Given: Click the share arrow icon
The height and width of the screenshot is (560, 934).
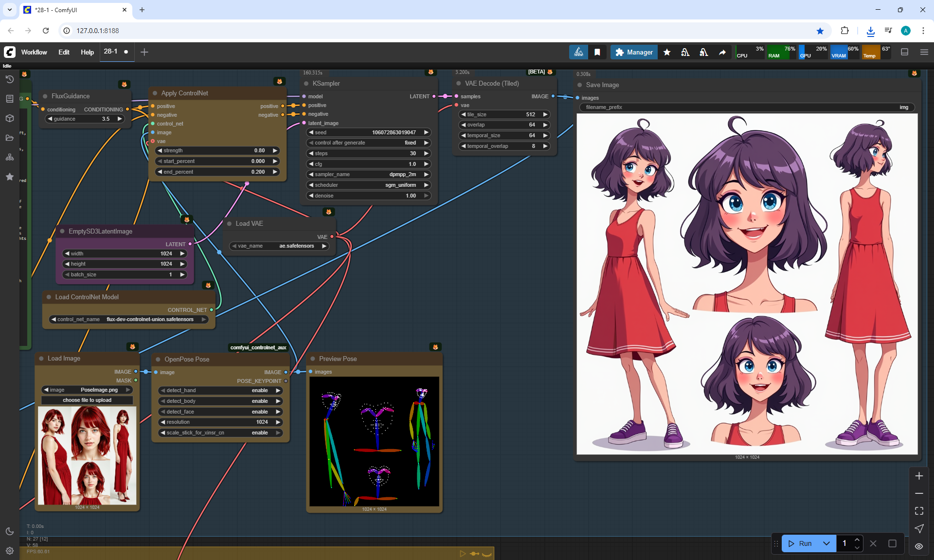Looking at the screenshot, I should (722, 52).
